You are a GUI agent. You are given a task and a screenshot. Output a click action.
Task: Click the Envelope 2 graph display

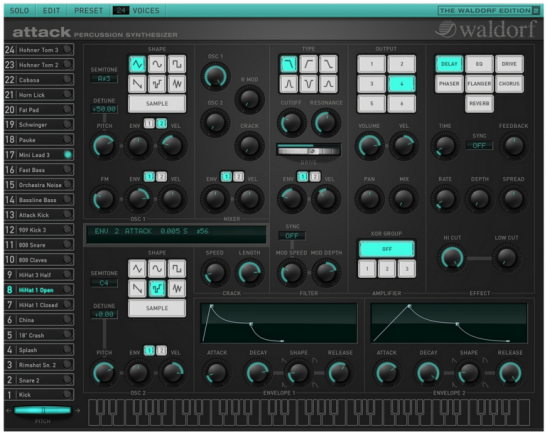click(449, 323)
